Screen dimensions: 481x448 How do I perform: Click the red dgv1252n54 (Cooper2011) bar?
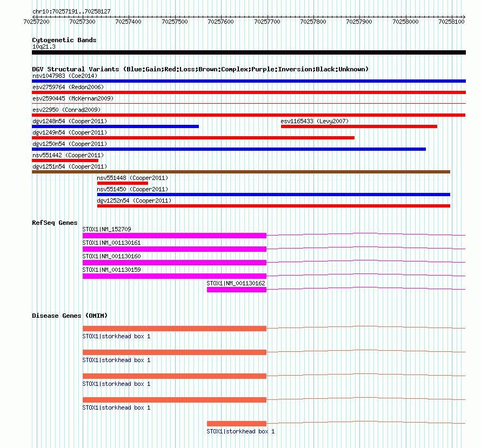(273, 206)
